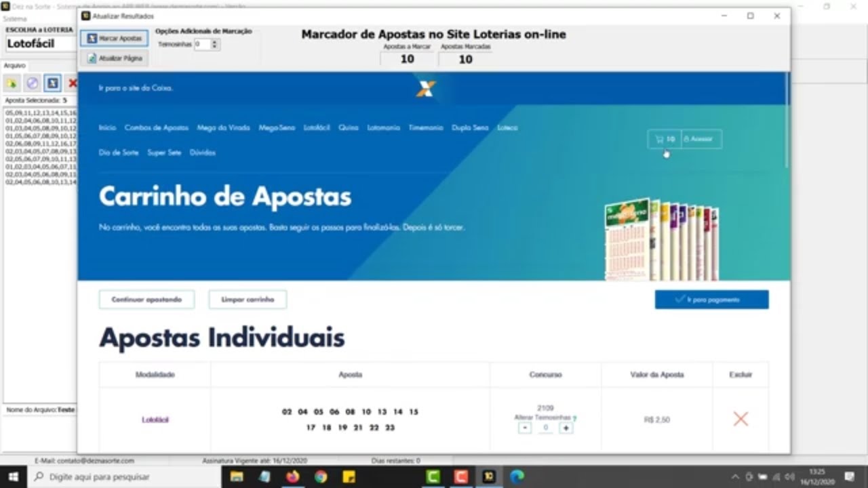868x488 pixels.
Task: Select the bet row starting 02,06,08,09,11
Action: (41, 144)
